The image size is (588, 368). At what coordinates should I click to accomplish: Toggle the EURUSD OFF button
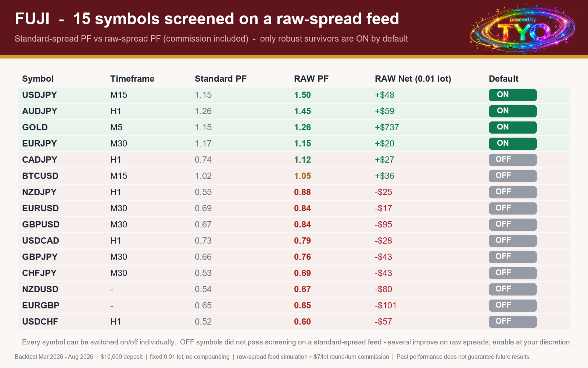(513, 208)
